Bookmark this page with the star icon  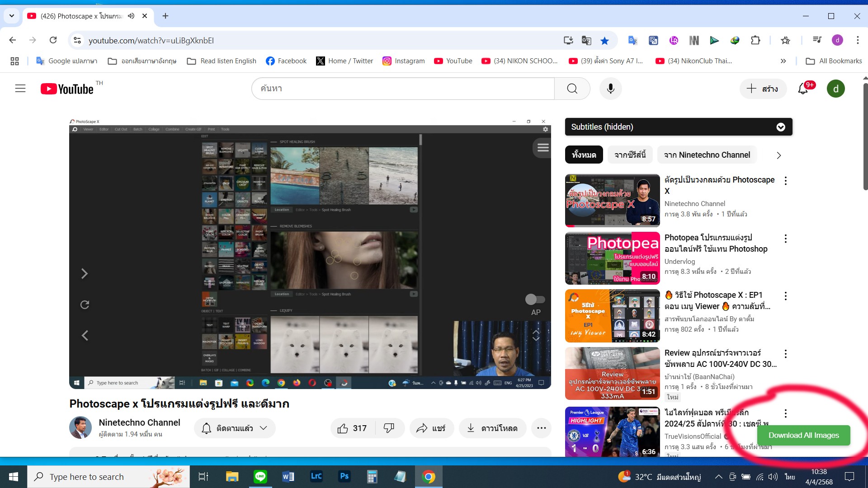tap(604, 41)
